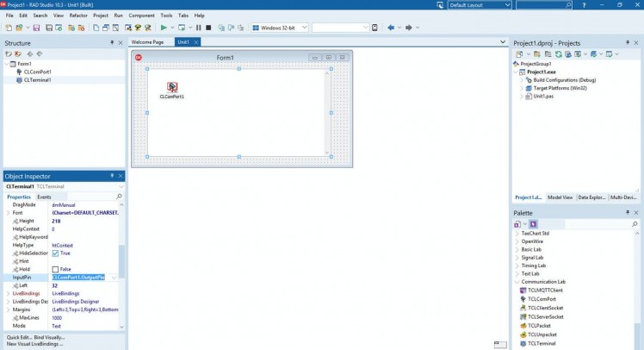The image size is (644, 350).
Task: Click the Toggle Form/Unit toolbar icon
Action: click(116, 28)
